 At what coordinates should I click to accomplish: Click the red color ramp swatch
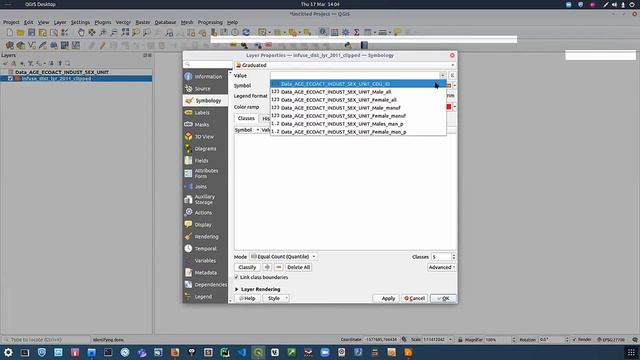[449, 107]
